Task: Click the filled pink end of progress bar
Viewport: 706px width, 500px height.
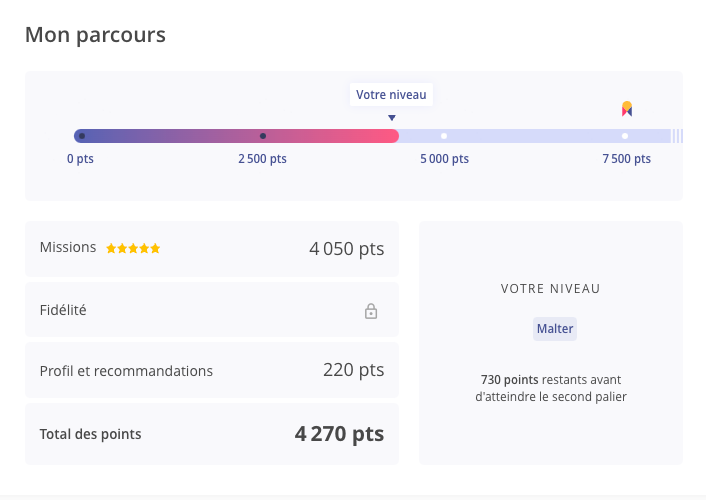Action: [390, 136]
